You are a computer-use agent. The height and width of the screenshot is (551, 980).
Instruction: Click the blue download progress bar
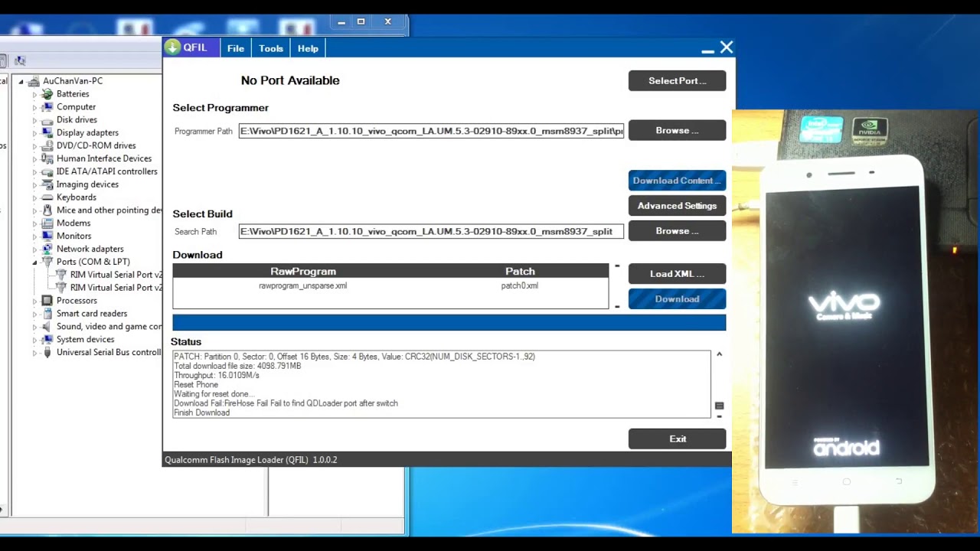(x=449, y=322)
